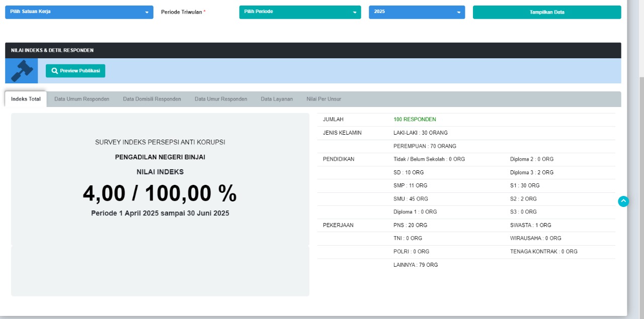This screenshot has width=644, height=319.
Task: Click the NILAI INDEKS & DETIL RESPONDEN header
Action: [x=52, y=50]
